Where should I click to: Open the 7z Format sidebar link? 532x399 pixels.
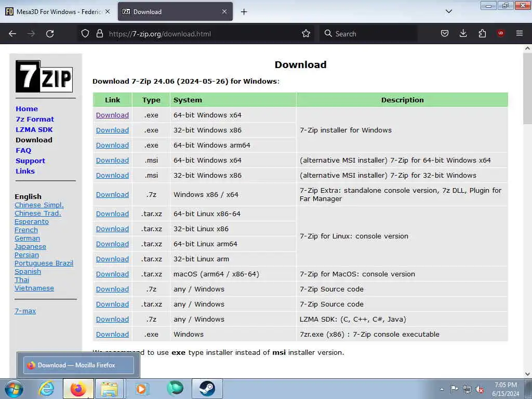click(35, 119)
